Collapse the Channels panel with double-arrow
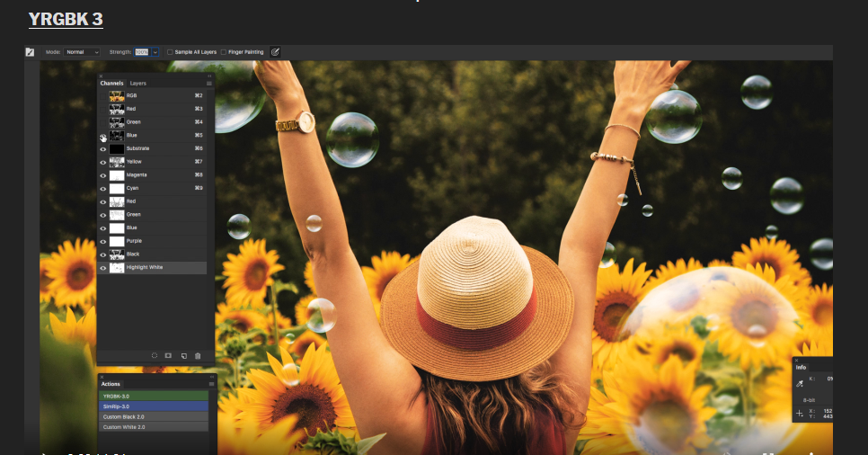 pyautogui.click(x=209, y=76)
